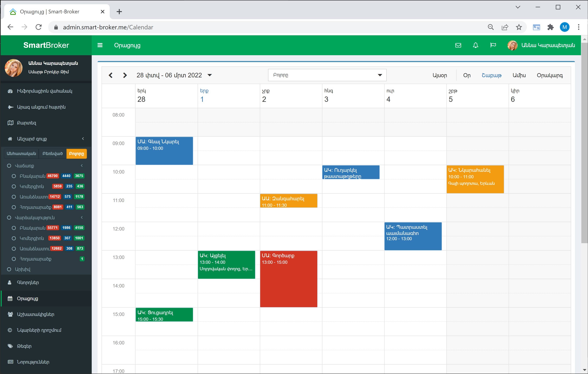
Task: Go to next week with right arrow
Action: tap(125, 75)
